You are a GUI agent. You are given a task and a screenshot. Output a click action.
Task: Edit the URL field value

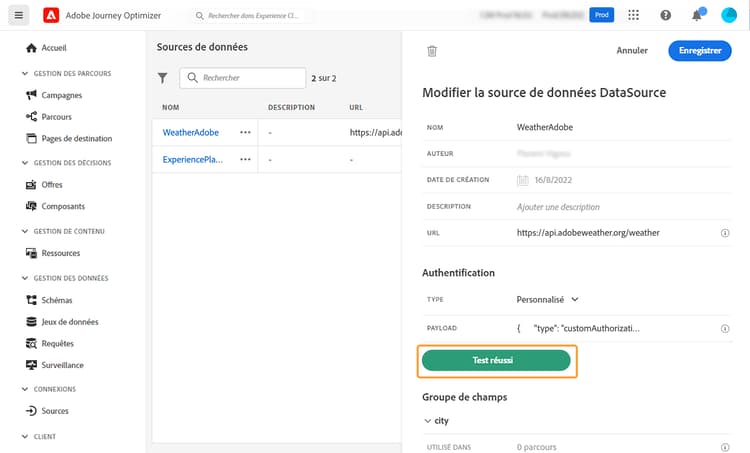click(588, 233)
